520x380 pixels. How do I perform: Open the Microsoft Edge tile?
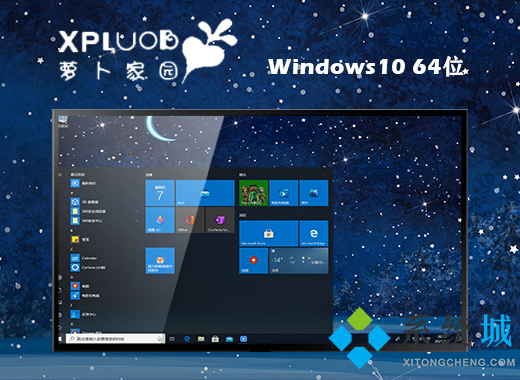(314, 233)
